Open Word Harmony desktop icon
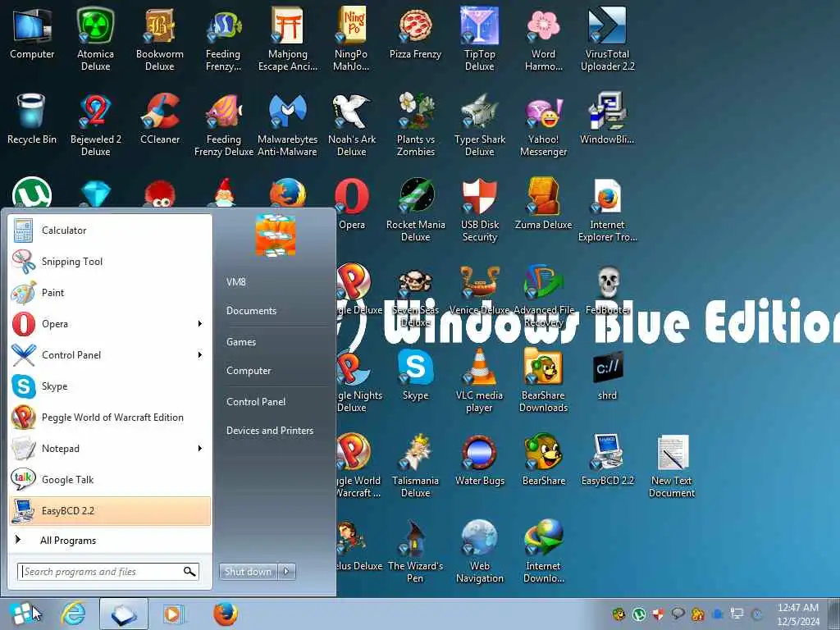This screenshot has height=630, width=840. pos(543,39)
